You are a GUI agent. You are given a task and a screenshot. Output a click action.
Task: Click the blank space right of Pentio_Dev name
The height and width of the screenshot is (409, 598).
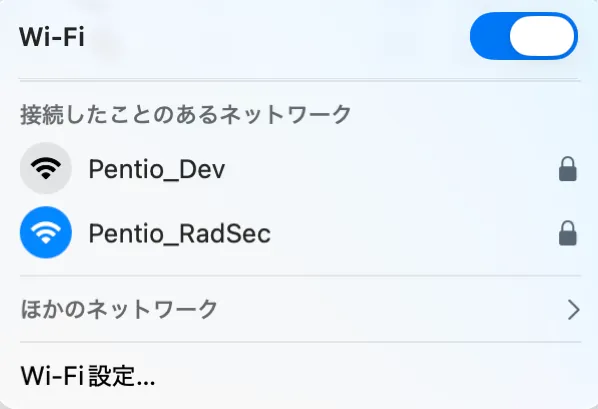392,168
